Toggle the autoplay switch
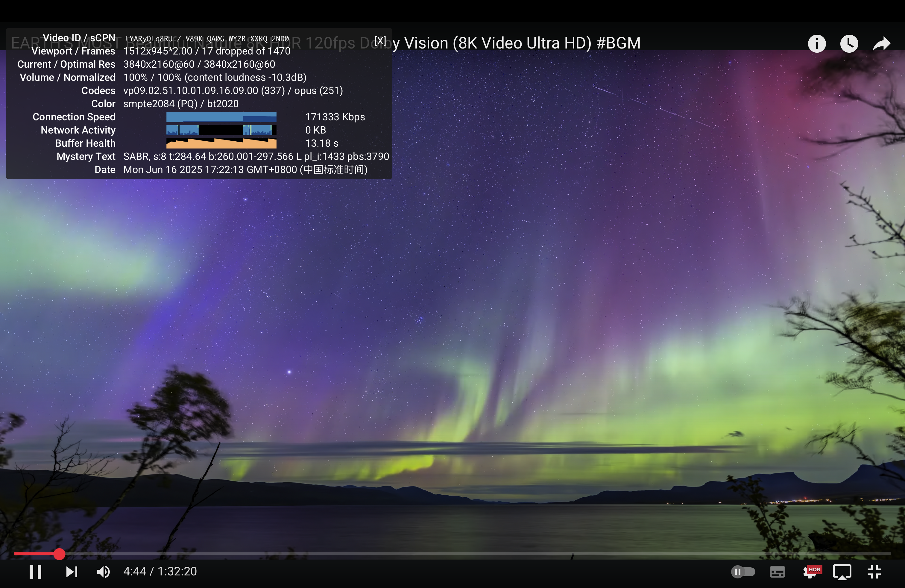This screenshot has width=905, height=588. (x=742, y=572)
